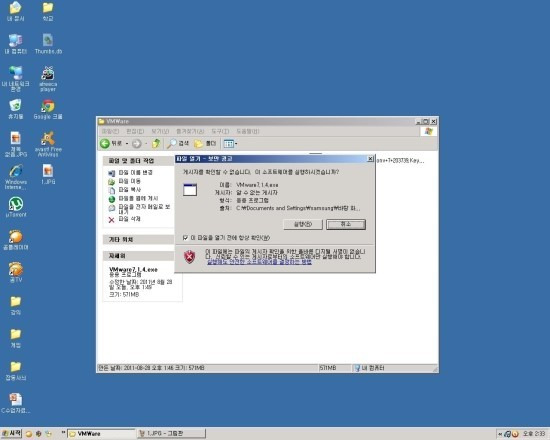Image resolution: width=550 pixels, height=440 pixels.
Task: Launch 곰TV desktop shortcut
Action: (x=16, y=273)
